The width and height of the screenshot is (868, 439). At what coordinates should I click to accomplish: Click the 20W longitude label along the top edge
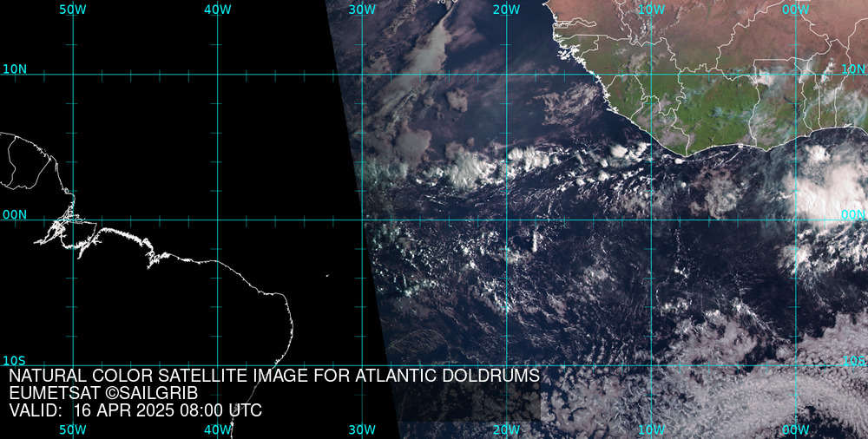coord(507,10)
